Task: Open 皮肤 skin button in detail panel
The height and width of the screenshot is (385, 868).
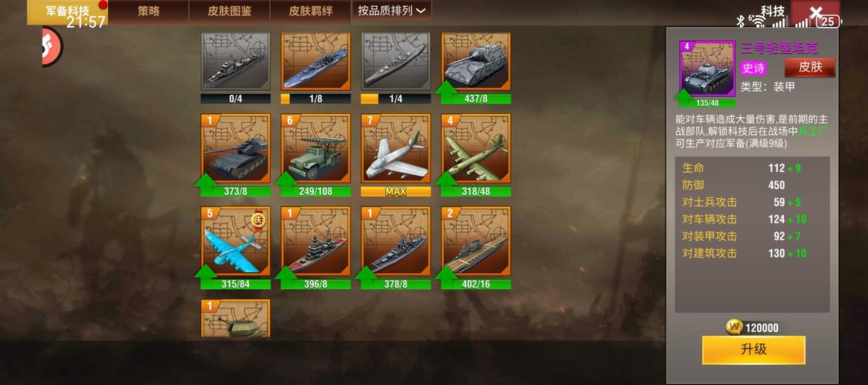Action: [x=811, y=68]
